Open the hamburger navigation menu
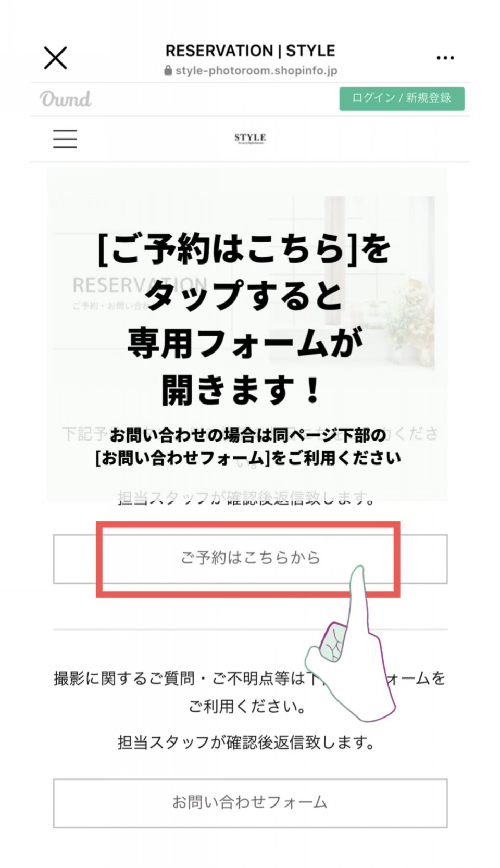 coord(65,139)
